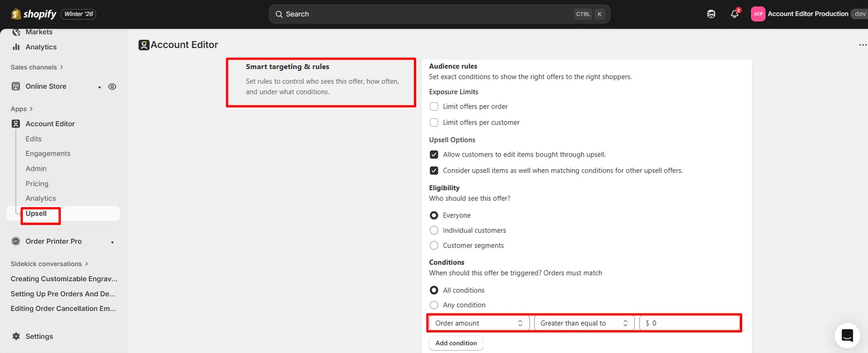Go to the Pricing page

point(37,184)
